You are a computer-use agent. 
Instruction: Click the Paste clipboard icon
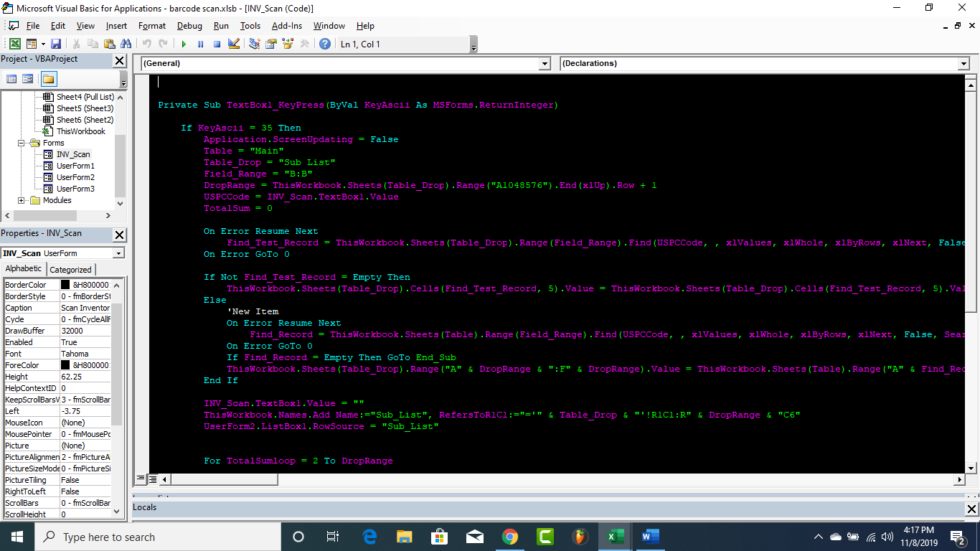[109, 44]
